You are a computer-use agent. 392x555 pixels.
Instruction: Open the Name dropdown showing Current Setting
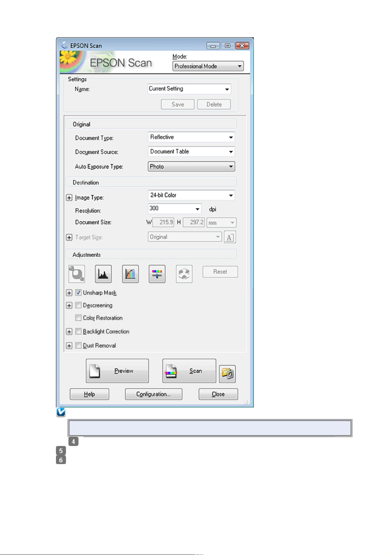click(x=189, y=89)
